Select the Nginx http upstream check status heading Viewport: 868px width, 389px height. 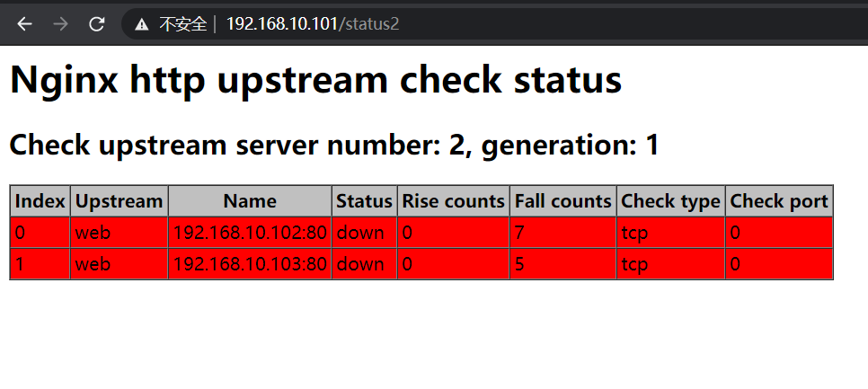tap(316, 80)
